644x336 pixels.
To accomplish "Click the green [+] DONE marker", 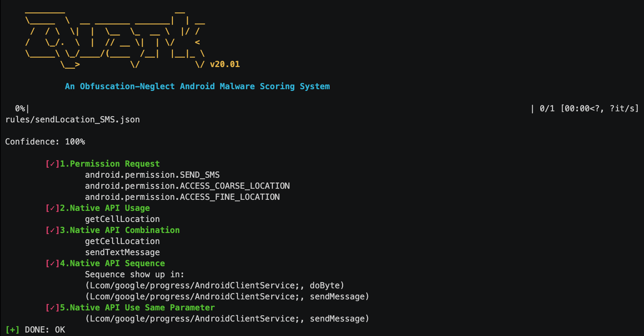I will point(12,330).
